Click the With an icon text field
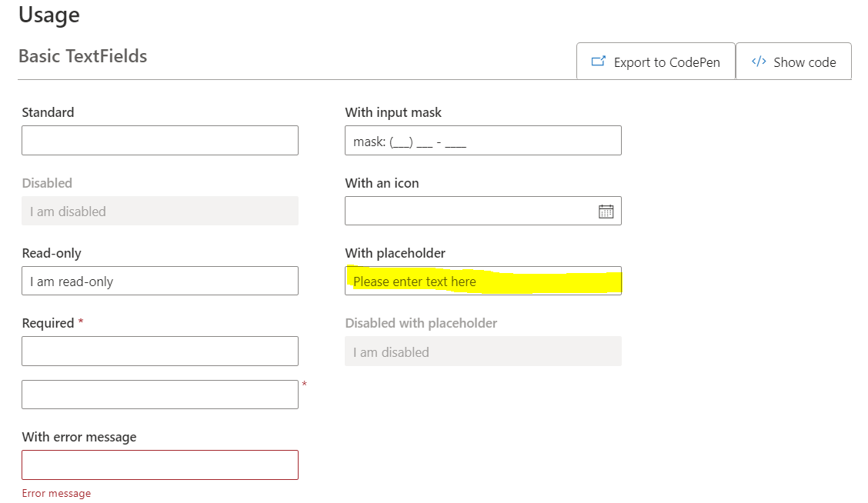The image size is (868, 503). (x=483, y=211)
